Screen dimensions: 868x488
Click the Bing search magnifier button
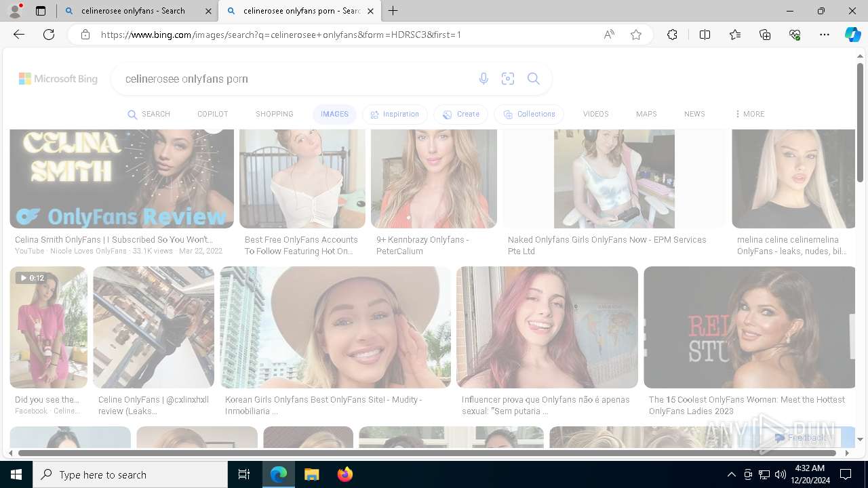(x=534, y=79)
